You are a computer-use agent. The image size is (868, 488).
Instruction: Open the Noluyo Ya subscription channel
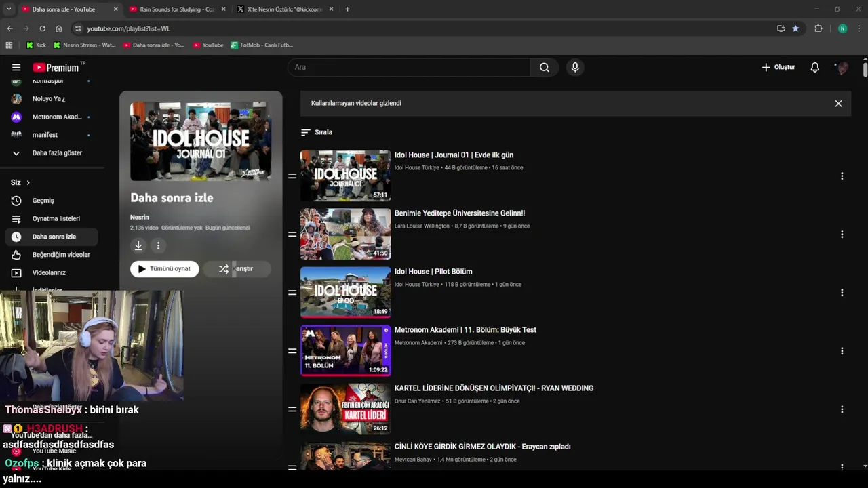click(x=52, y=99)
